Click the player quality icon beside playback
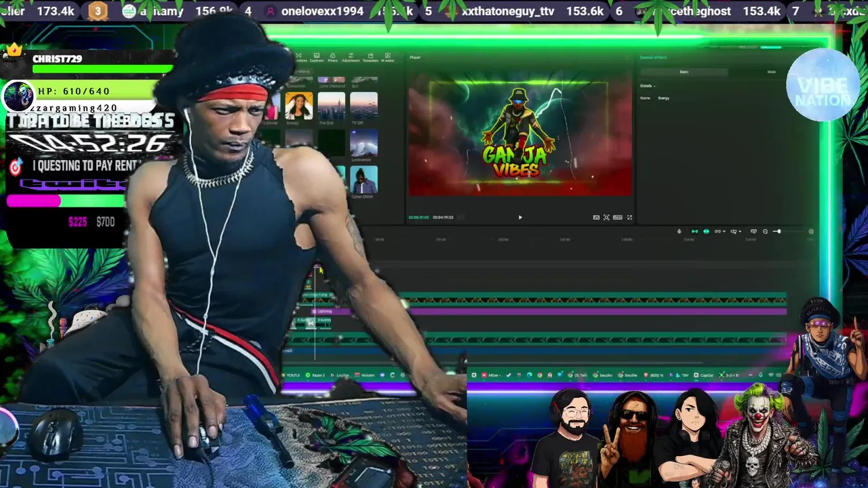The height and width of the screenshot is (488, 868). point(596,218)
